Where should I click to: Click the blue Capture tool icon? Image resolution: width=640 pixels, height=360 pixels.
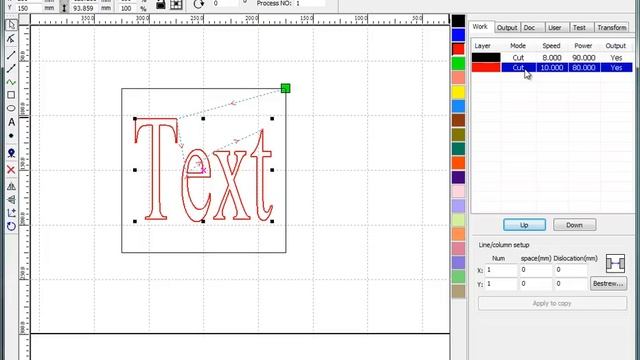(11, 153)
